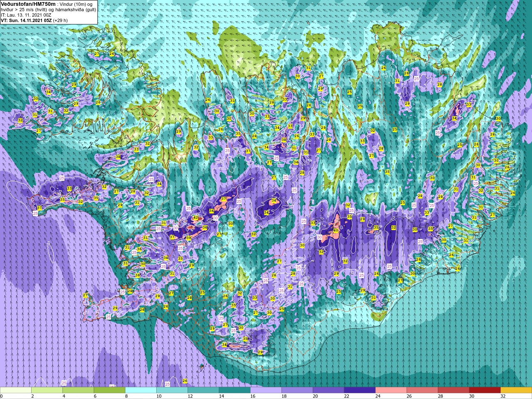Click the pale yellow 0–2 m/s legend swatch

click(x=16, y=390)
